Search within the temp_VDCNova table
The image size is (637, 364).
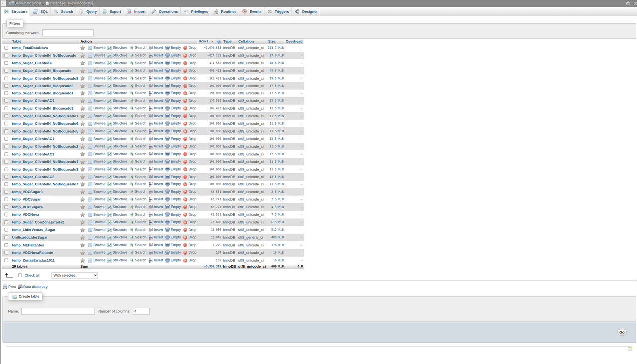pos(140,214)
